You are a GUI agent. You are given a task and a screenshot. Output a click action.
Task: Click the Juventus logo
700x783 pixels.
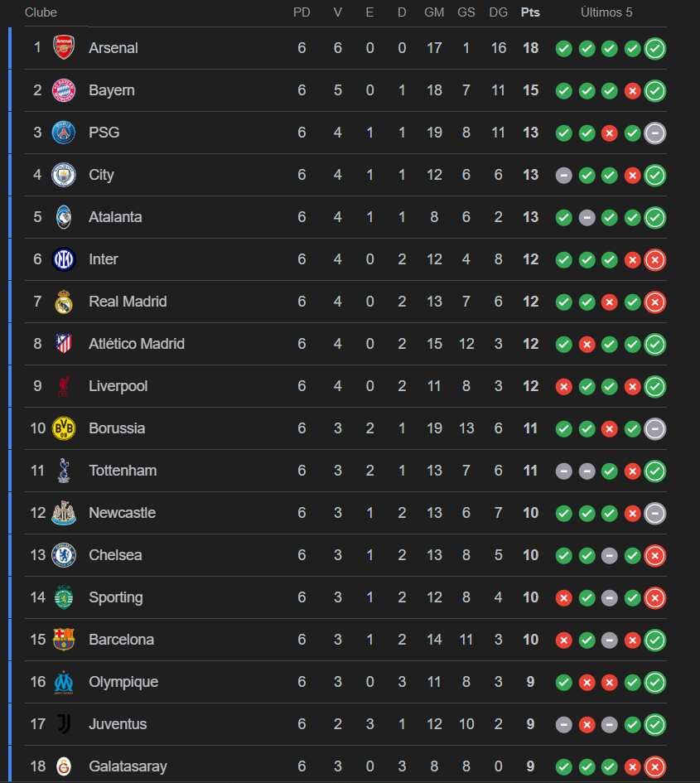click(64, 724)
